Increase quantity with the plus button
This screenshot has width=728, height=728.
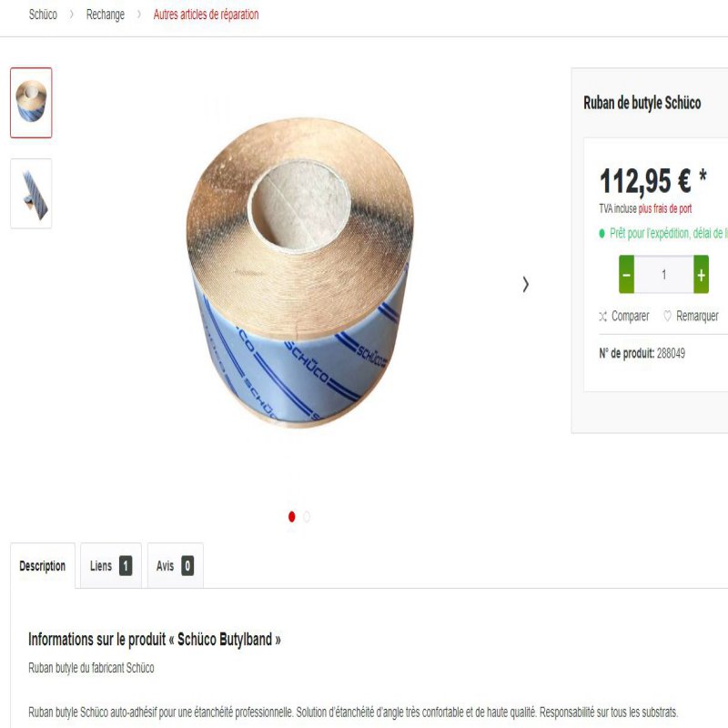pyautogui.click(x=701, y=275)
